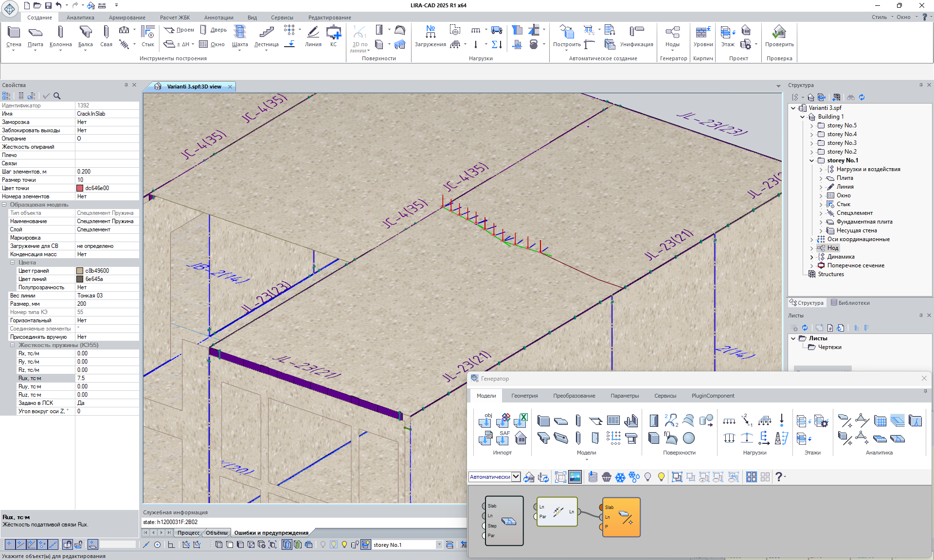Click the Цвет точки red color swatch
The image size is (934, 560).
coord(80,188)
